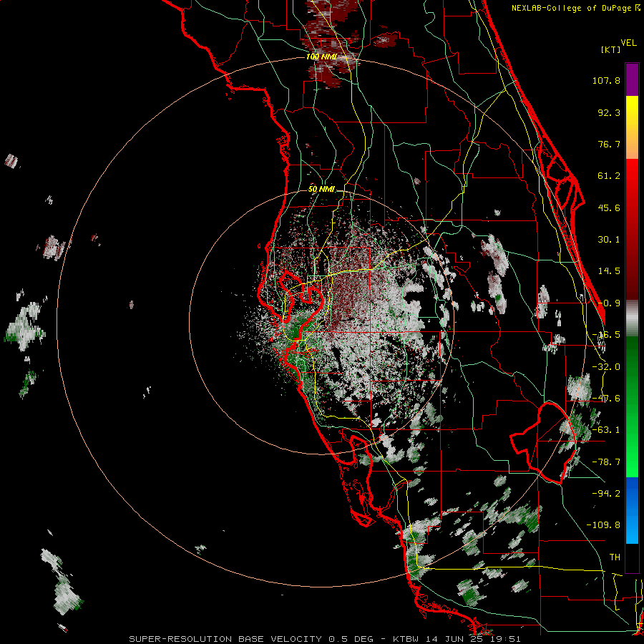Image resolution: width=644 pixels, height=644 pixels.
Task: Click the -16.5 velocity scale value
Action: [606, 335]
